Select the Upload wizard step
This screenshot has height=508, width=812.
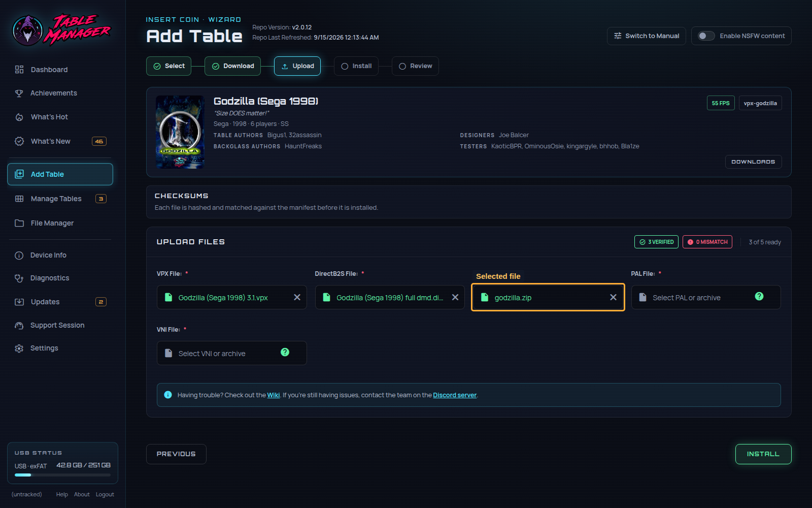(x=297, y=66)
